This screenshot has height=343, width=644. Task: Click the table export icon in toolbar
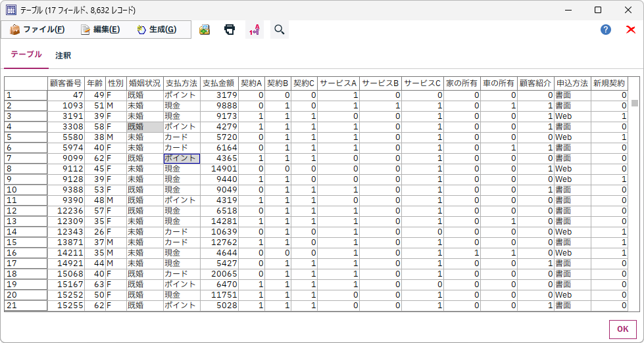point(205,30)
